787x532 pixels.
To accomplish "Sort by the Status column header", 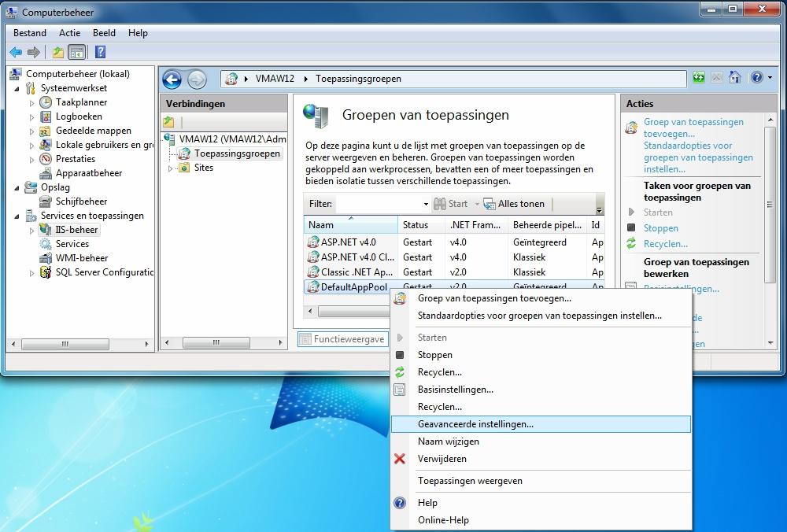I will tap(421, 225).
